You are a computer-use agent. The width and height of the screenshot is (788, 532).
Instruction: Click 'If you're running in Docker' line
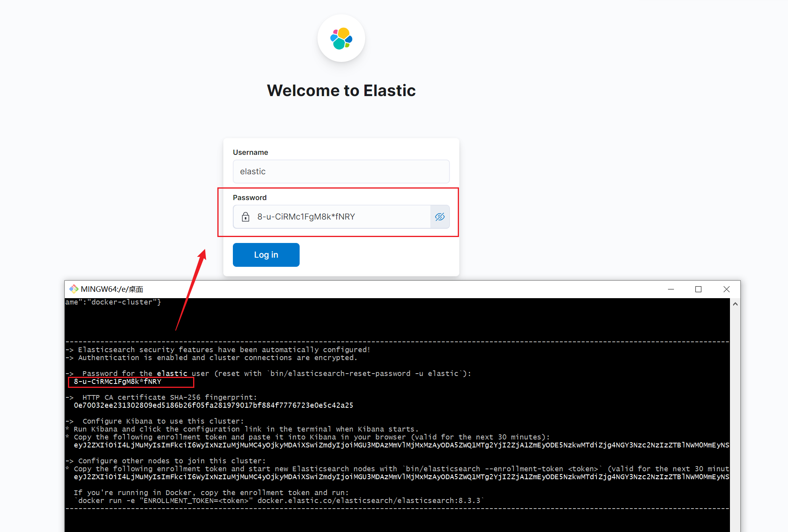211,493
